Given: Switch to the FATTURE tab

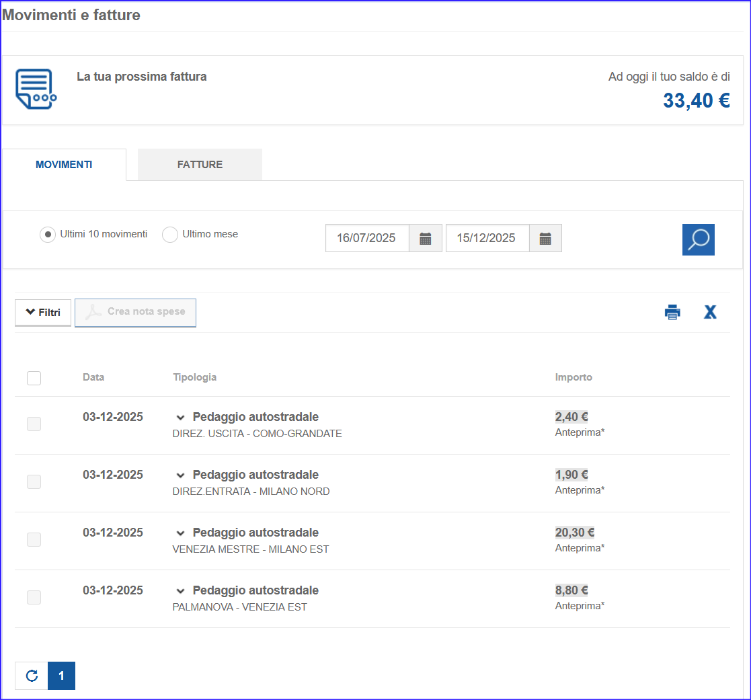Looking at the screenshot, I should pos(200,164).
